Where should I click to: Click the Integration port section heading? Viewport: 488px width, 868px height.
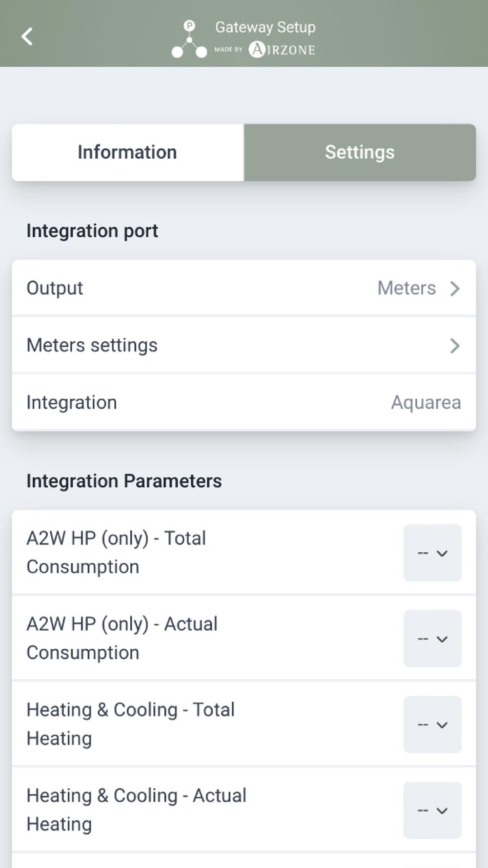click(92, 231)
